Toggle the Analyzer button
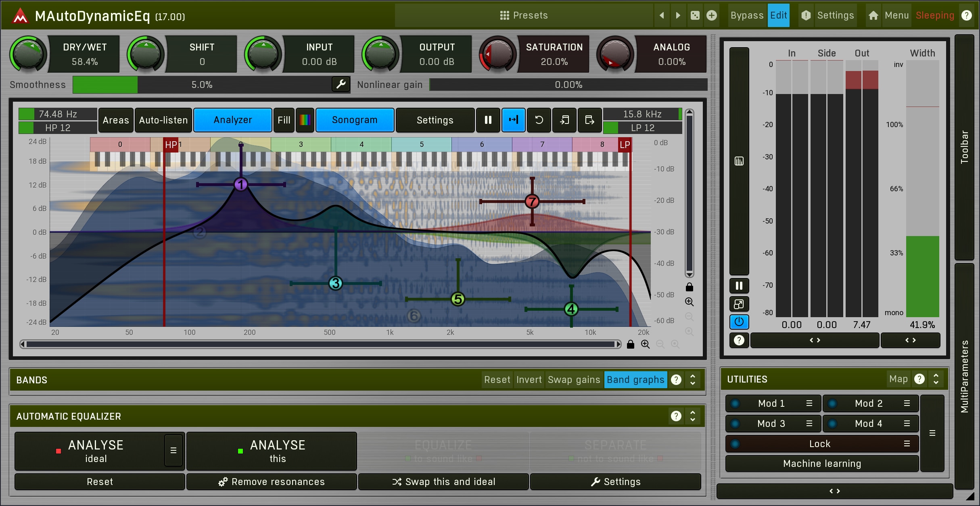 [232, 120]
